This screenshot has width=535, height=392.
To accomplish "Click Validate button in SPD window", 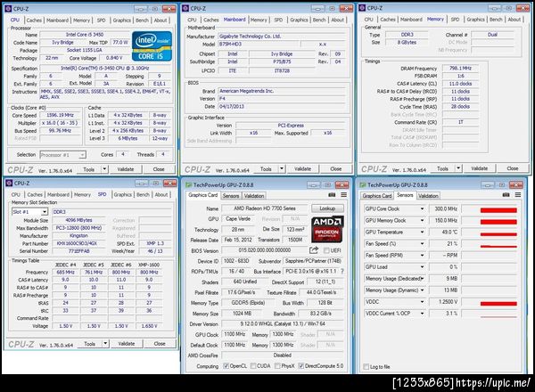I will tap(127, 344).
